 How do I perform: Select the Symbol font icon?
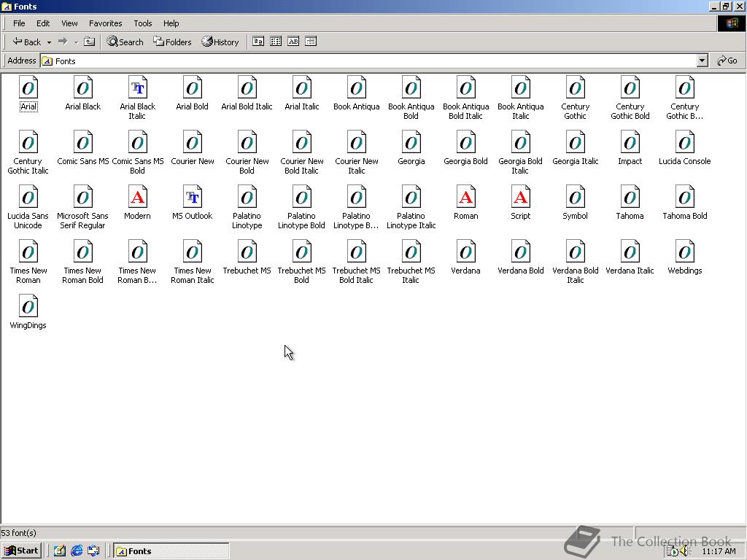[x=575, y=203]
